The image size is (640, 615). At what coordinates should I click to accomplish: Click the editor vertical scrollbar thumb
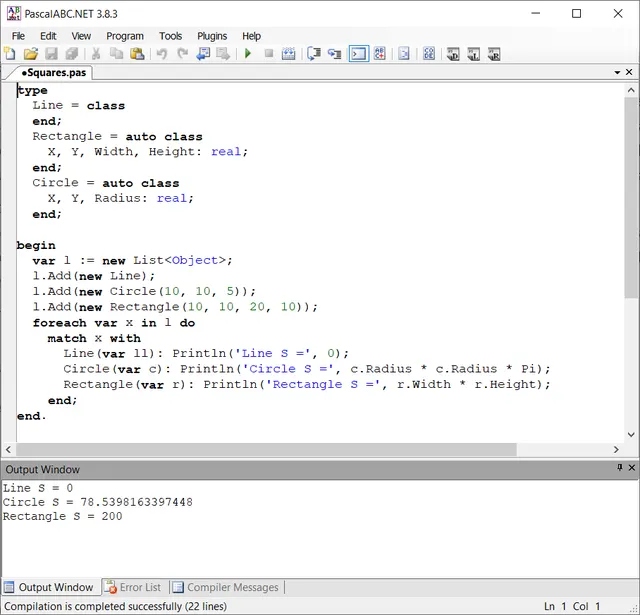631,198
